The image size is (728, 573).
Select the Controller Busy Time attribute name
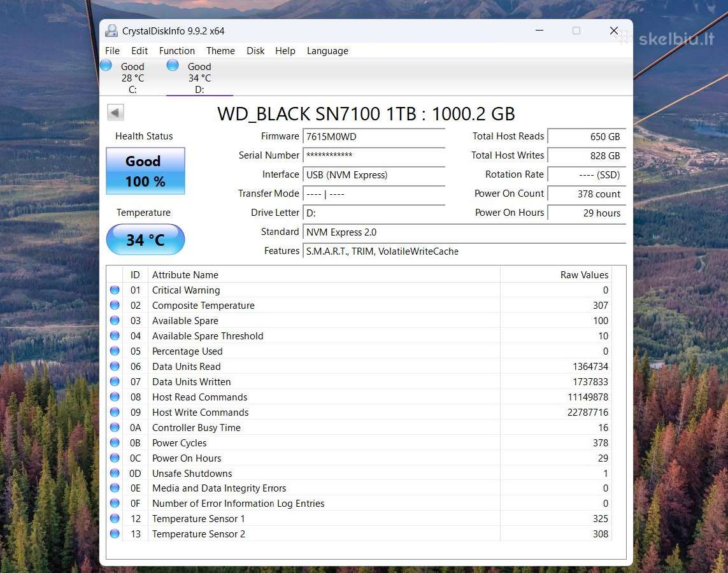point(196,428)
